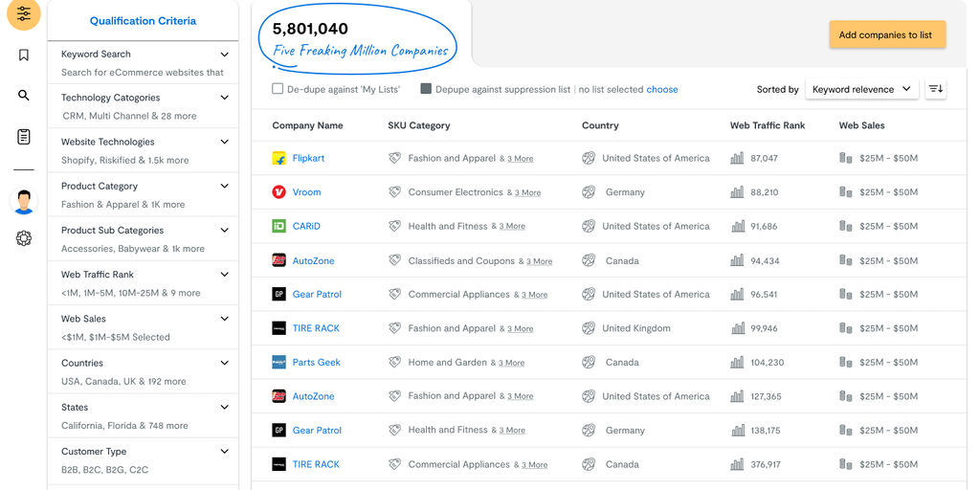Open the CARiD company link
The width and height of the screenshot is (980, 490).
(306, 226)
